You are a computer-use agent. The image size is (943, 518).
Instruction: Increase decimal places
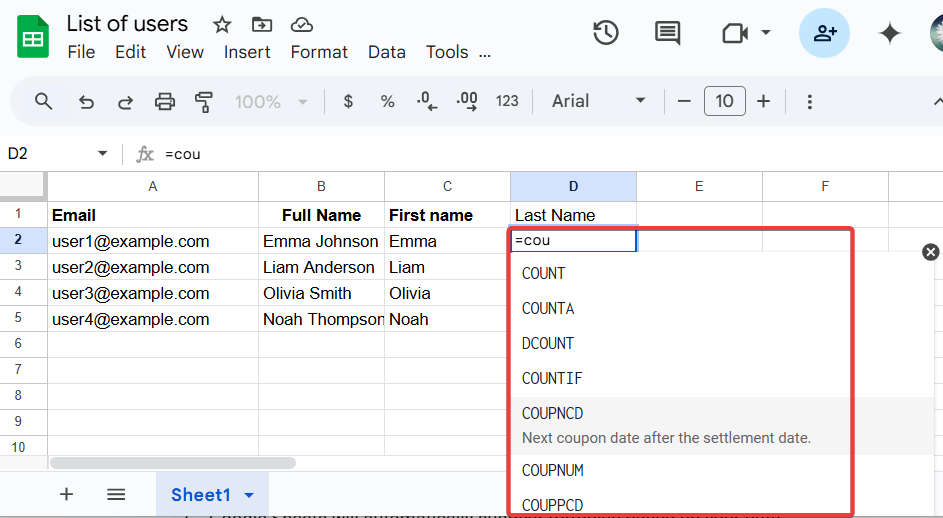467,101
